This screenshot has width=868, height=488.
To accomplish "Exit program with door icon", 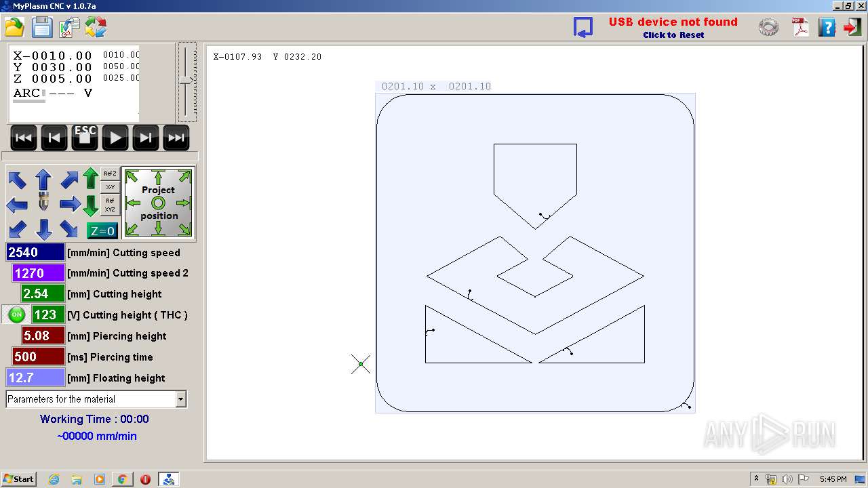I will pos(852,27).
